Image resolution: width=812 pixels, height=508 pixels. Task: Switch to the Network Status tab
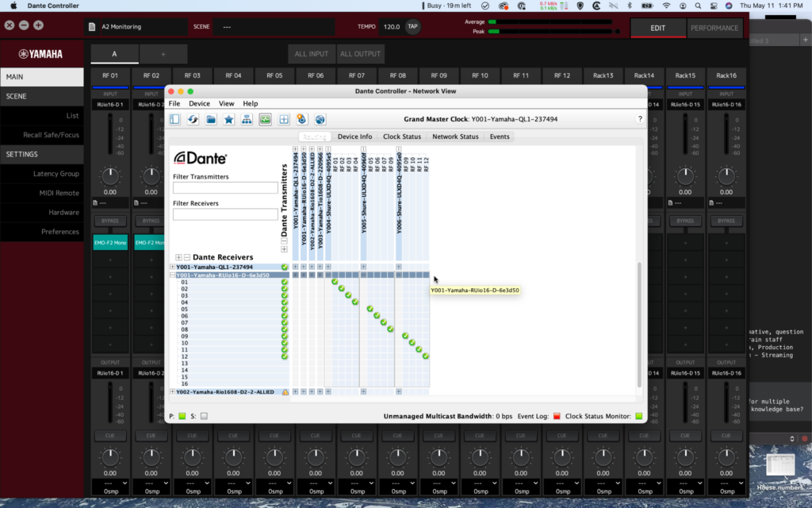455,137
